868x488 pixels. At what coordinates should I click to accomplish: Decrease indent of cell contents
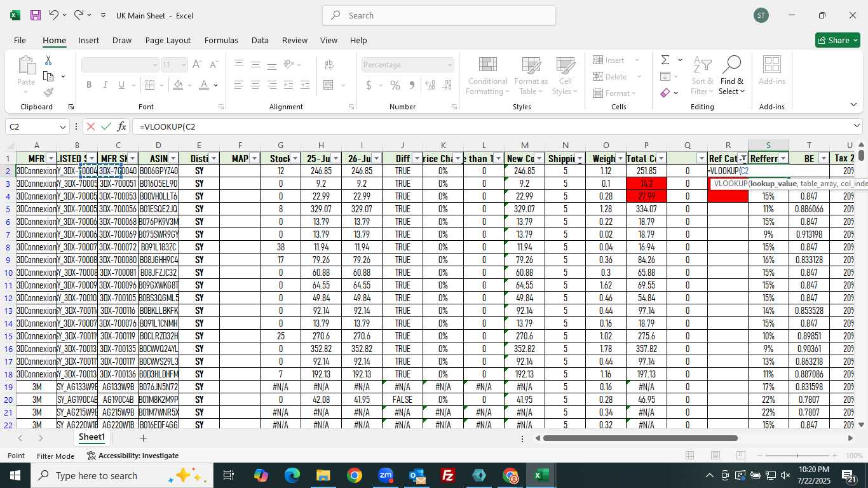(x=288, y=85)
